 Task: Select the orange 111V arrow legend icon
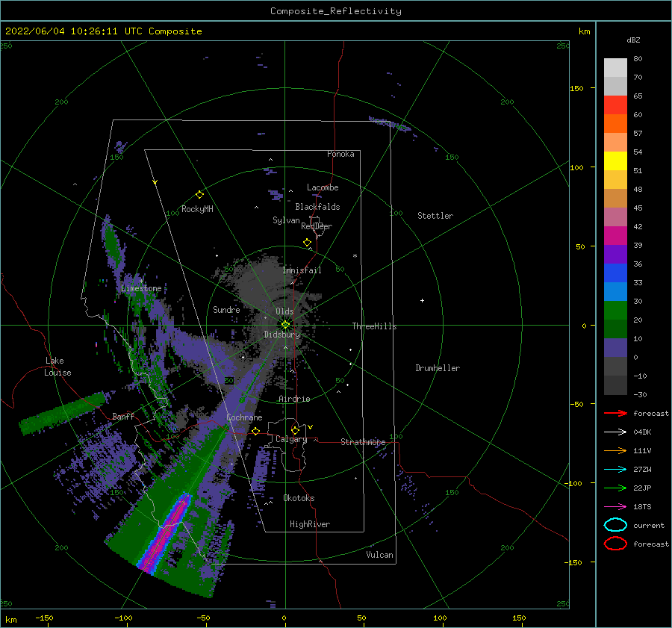[x=615, y=450]
